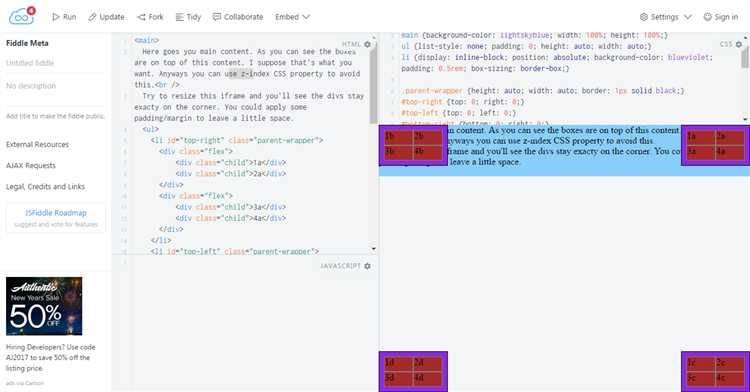Click the Update pencil button
The width and height of the screenshot is (750, 392).
click(106, 17)
